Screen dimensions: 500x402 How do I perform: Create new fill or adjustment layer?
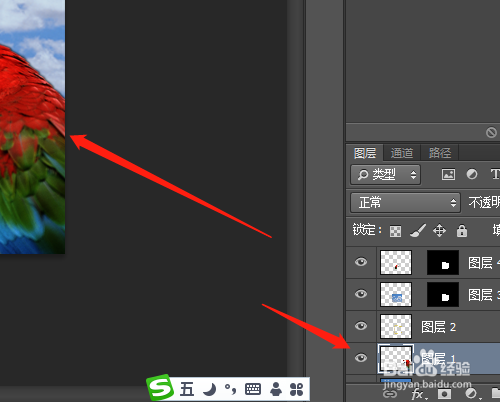pos(472,394)
